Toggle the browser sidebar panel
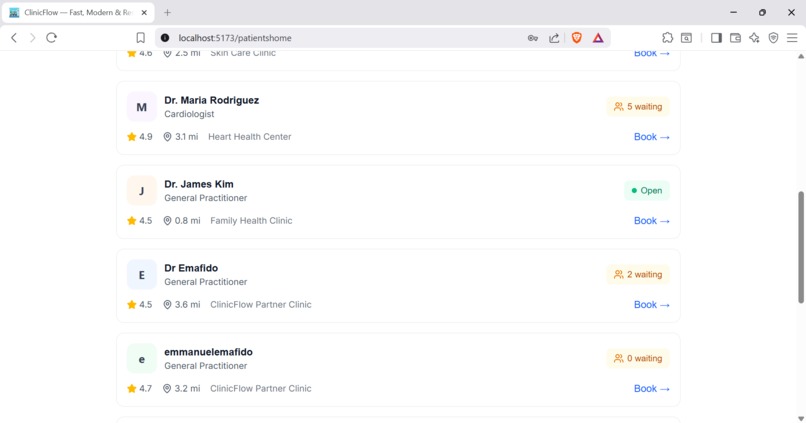 coord(716,38)
